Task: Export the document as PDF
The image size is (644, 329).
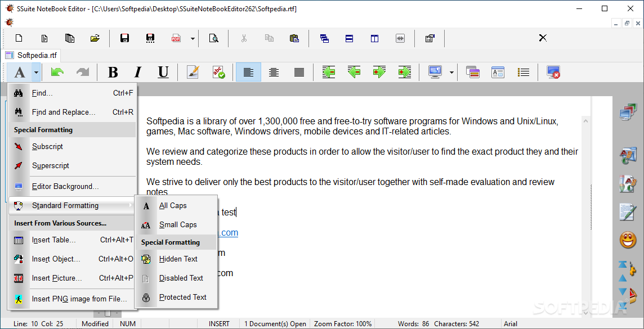Action: (x=176, y=39)
